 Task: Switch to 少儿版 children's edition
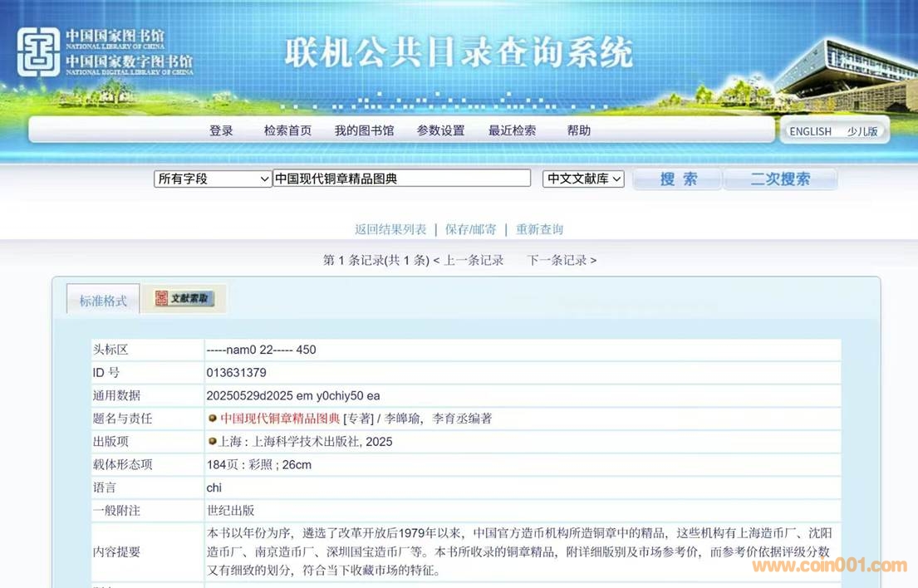pos(862,131)
